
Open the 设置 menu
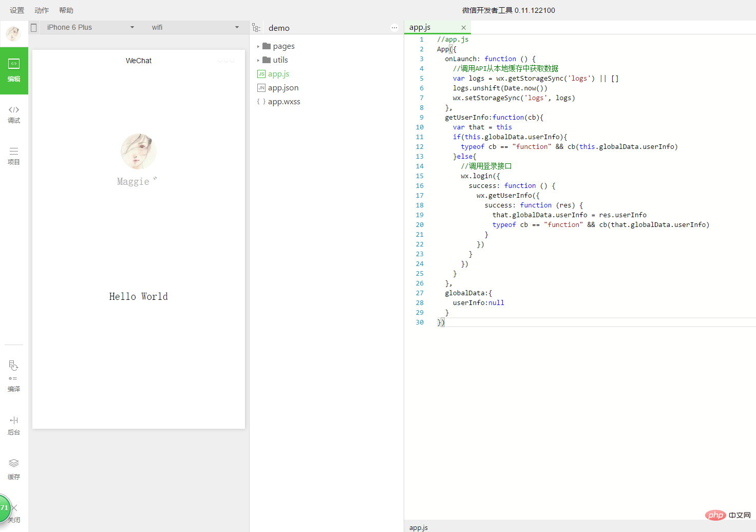coord(17,10)
